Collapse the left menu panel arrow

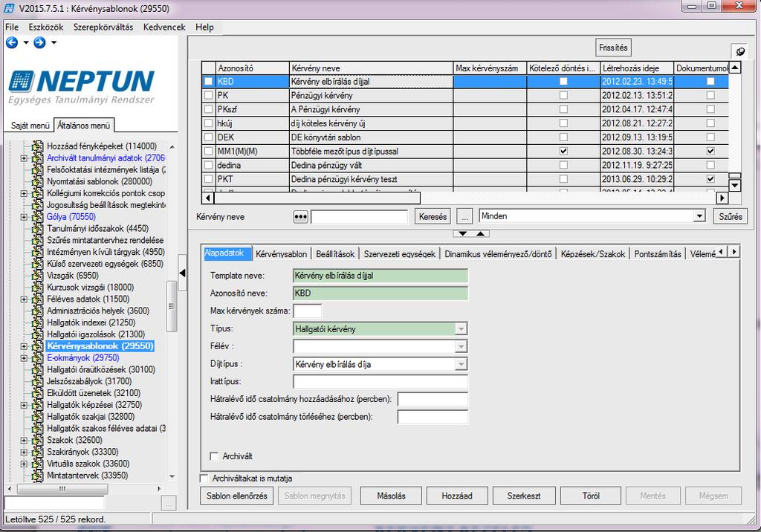183,273
